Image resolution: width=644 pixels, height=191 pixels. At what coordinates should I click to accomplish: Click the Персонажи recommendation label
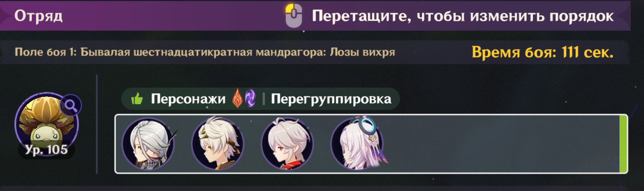click(188, 99)
